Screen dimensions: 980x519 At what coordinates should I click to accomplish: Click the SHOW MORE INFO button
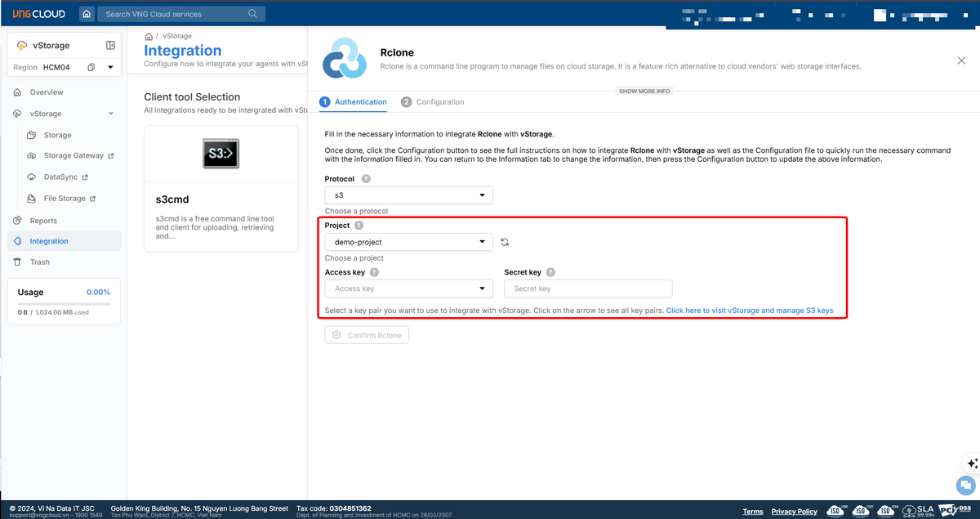click(x=644, y=91)
